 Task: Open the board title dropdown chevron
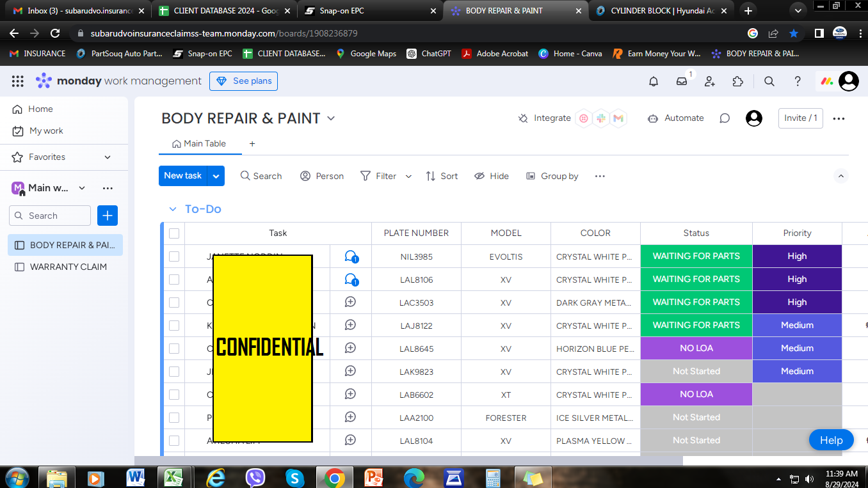pyautogui.click(x=331, y=118)
